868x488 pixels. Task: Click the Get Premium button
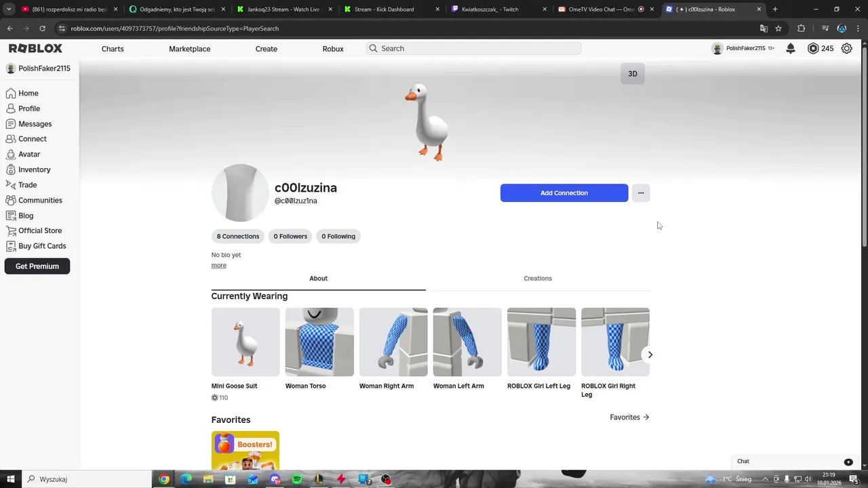(x=37, y=266)
